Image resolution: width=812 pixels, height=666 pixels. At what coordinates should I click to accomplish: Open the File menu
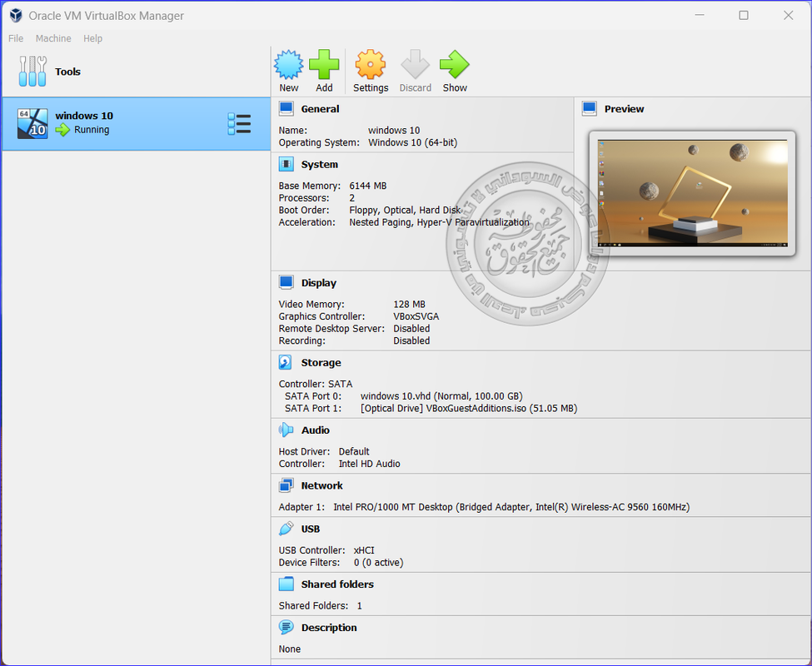16,38
